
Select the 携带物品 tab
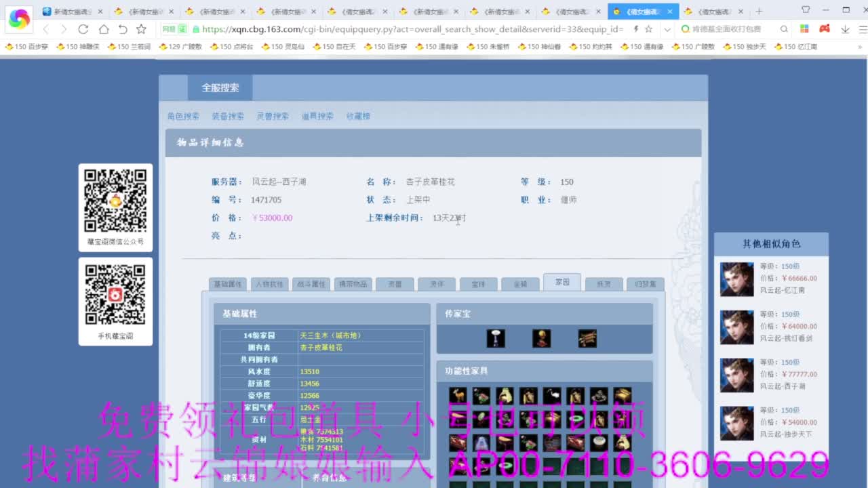[353, 284]
